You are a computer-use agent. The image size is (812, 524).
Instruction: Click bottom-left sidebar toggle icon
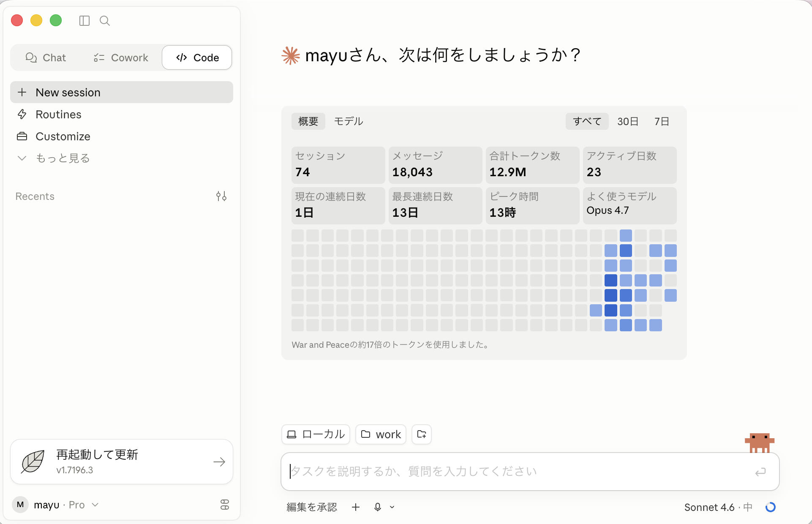tap(225, 505)
